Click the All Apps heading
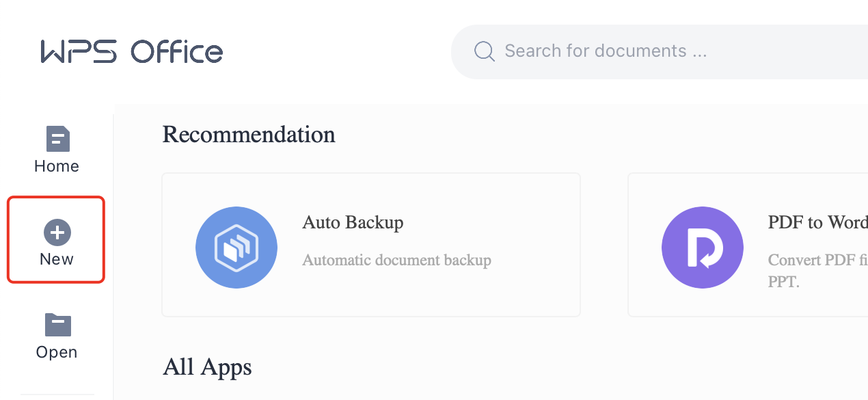The height and width of the screenshot is (400, 868). [207, 367]
